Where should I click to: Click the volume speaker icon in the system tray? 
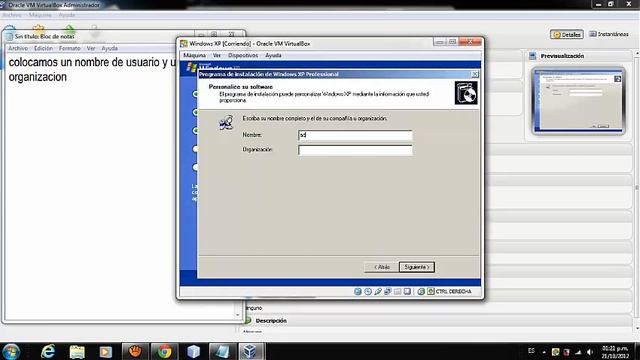(590, 352)
